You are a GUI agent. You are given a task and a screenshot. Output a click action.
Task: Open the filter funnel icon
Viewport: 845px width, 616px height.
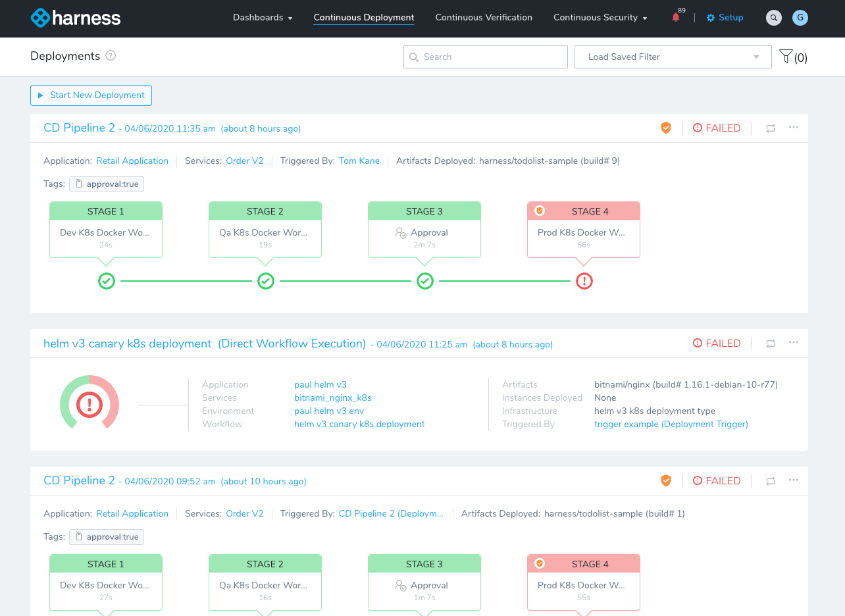pyautogui.click(x=786, y=57)
